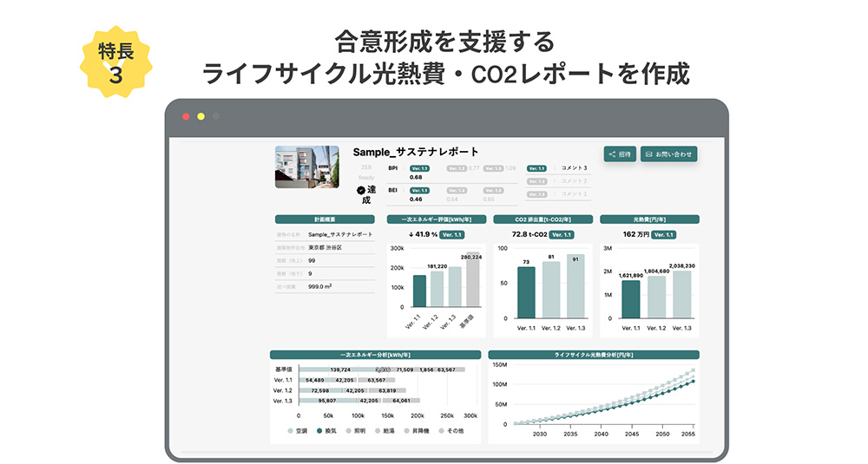Toggle the 照明 legend dot
The height and width of the screenshot is (464, 868).
349,430
